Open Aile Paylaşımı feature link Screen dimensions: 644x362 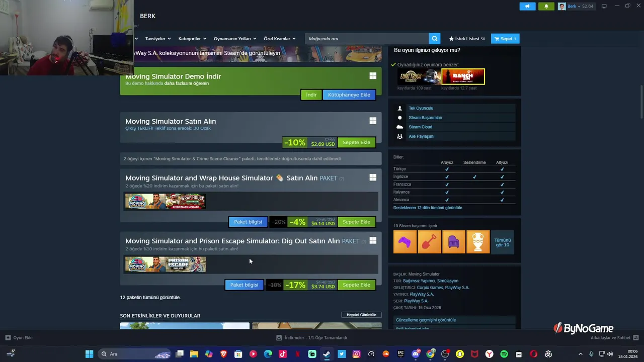point(421,136)
